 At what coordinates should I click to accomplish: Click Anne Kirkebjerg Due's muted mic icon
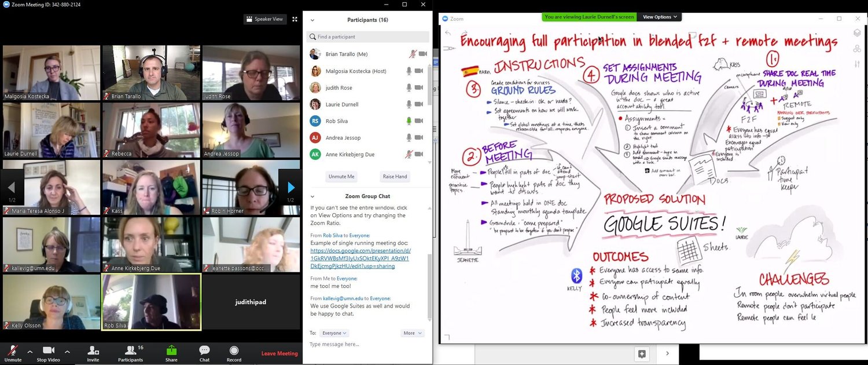pos(409,154)
